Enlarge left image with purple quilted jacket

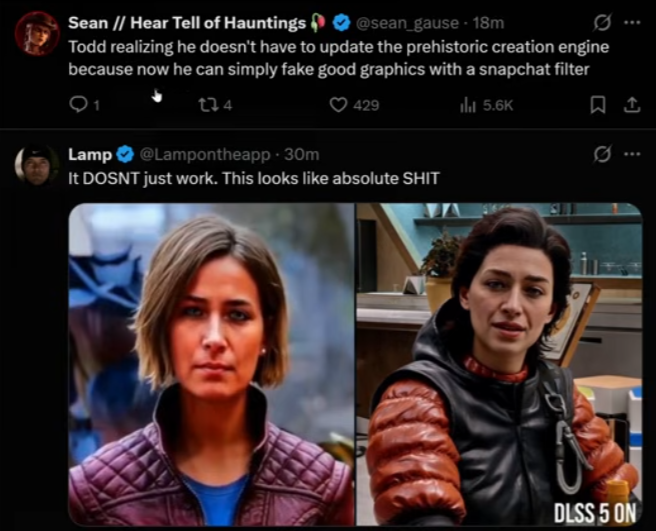click(211, 364)
